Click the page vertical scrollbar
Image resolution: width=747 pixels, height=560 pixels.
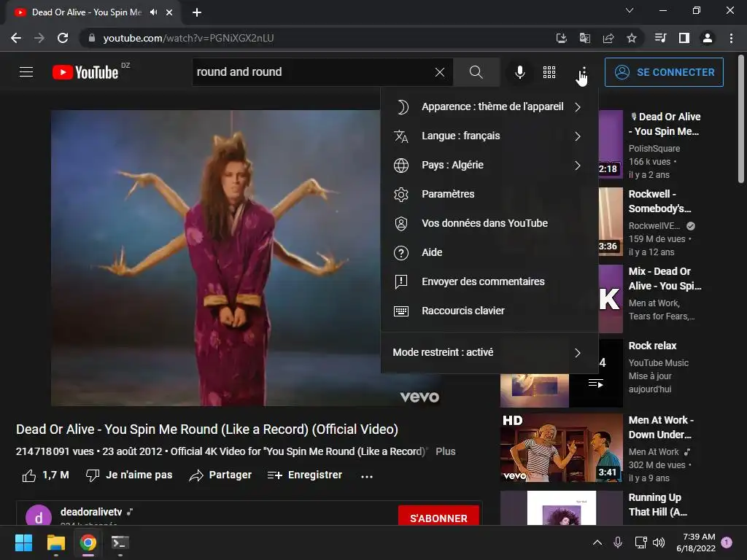[741, 119]
